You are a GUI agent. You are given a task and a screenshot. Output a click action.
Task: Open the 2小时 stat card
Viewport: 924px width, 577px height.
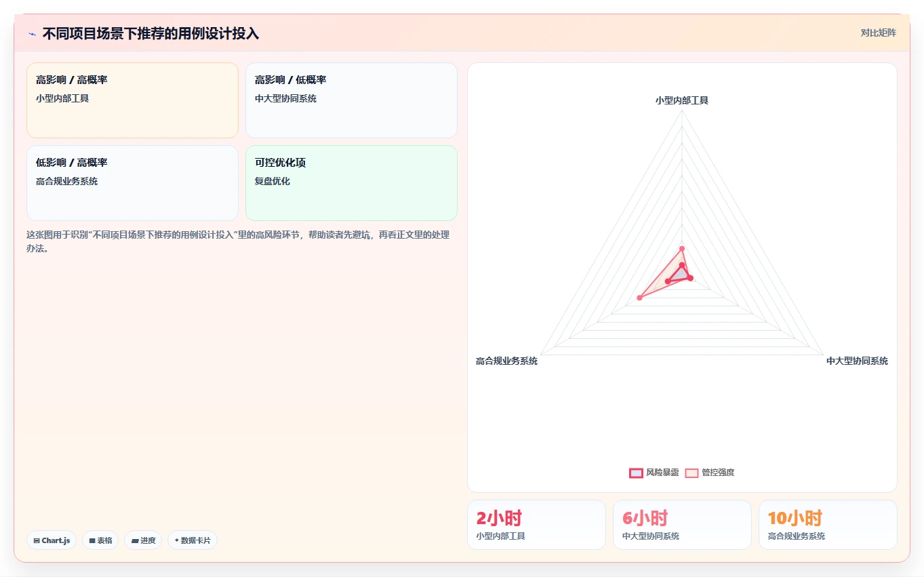click(536, 525)
